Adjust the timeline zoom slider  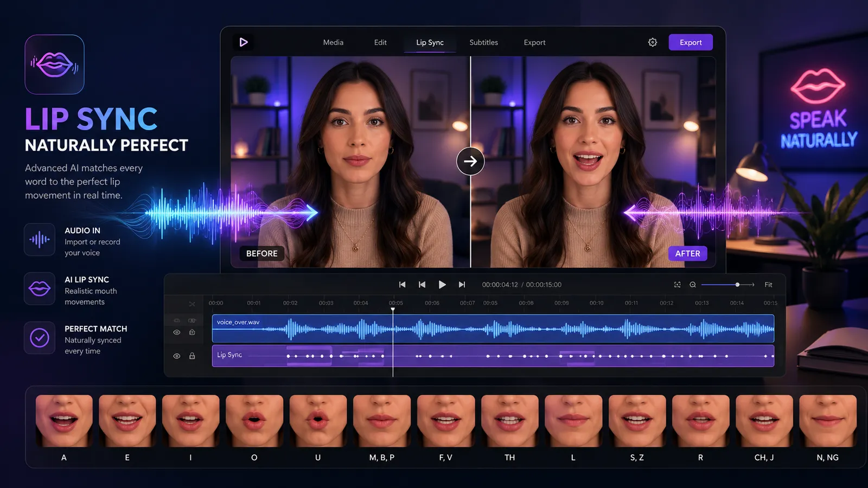[727, 285]
